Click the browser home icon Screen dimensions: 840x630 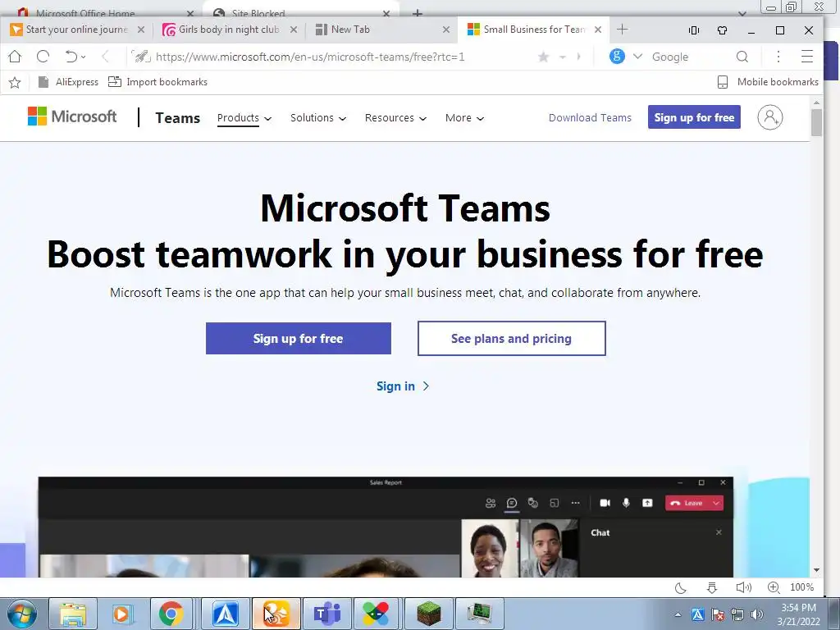click(15, 57)
